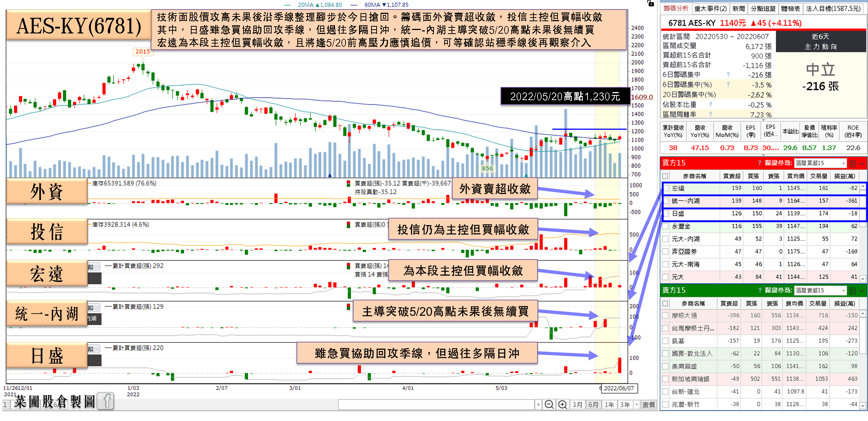Click the 近6天 主力動向 header box
The height and width of the screenshot is (421, 868).
pyautogui.click(x=821, y=41)
